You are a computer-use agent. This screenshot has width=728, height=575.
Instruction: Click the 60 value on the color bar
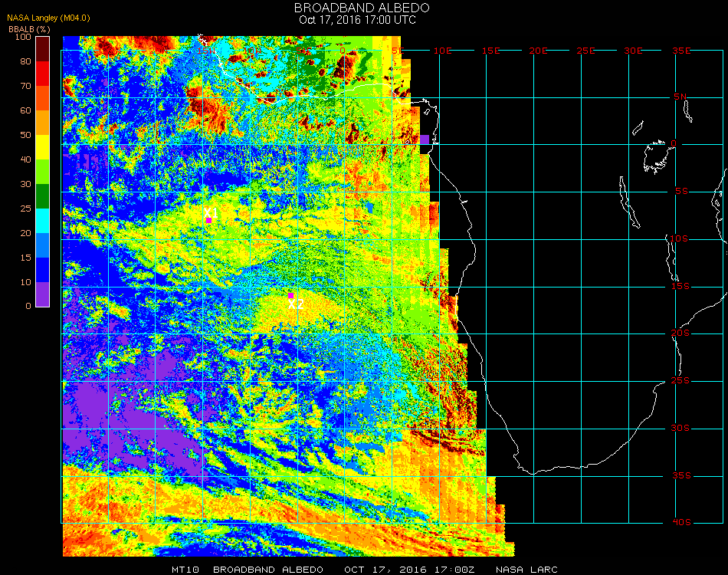25,110
